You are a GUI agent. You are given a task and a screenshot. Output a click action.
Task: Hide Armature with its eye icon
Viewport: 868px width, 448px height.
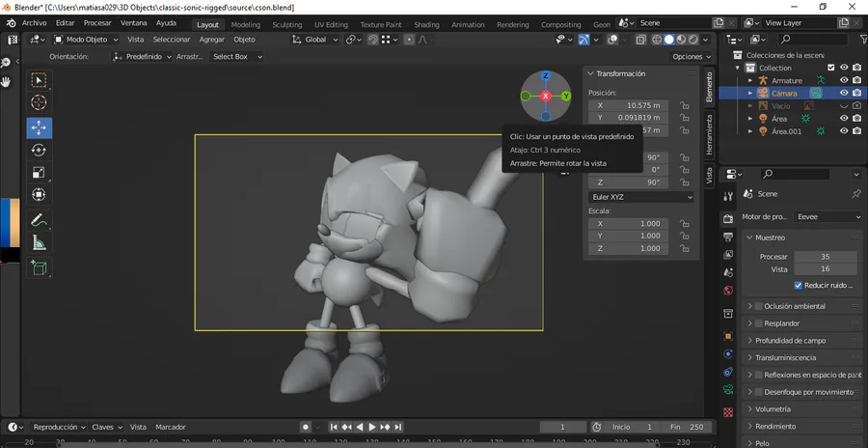pyautogui.click(x=844, y=80)
